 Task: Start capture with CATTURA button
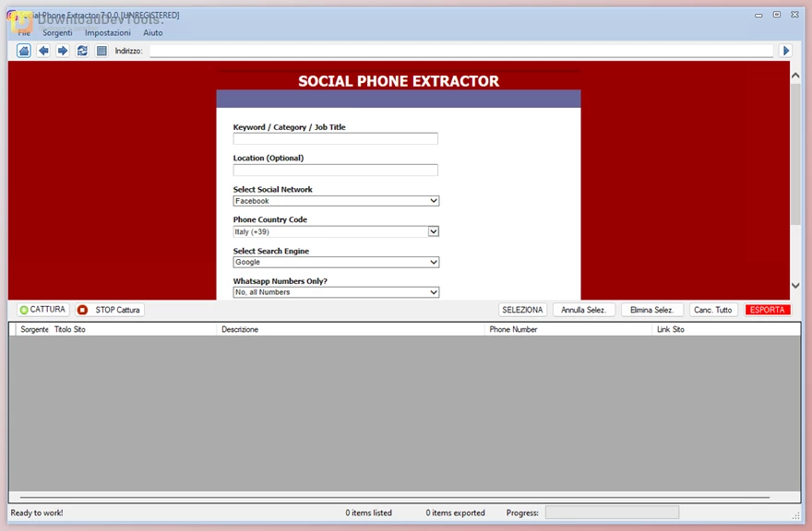43,310
